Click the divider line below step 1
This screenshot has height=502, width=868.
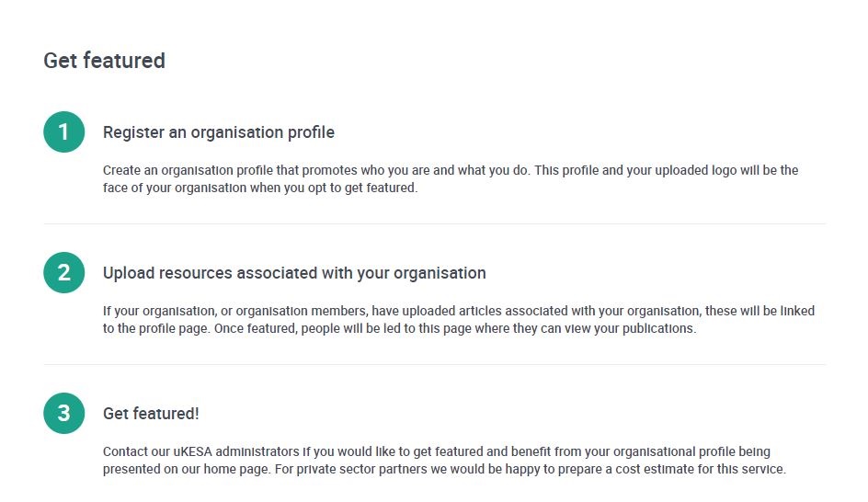tap(435, 224)
